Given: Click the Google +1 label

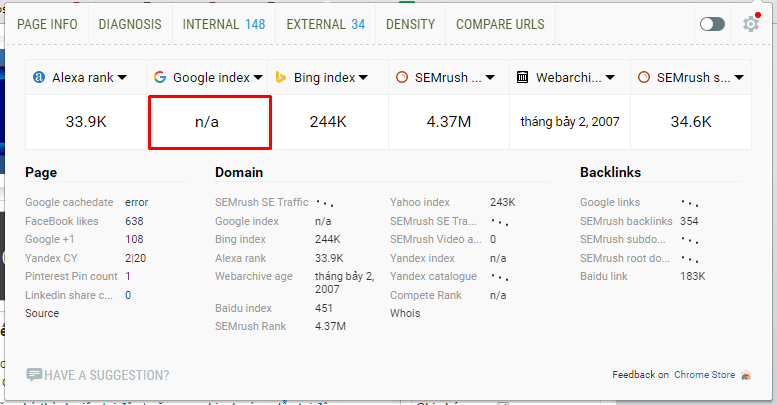Looking at the screenshot, I should pos(50,239).
